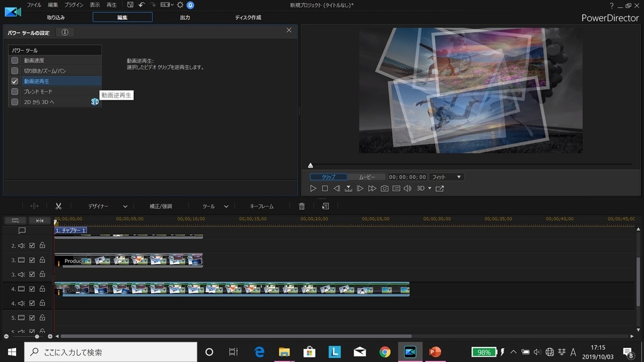Image resolution: width=644 pixels, height=362 pixels.
Task: Take a snapshot with camera icon
Action: point(384,188)
